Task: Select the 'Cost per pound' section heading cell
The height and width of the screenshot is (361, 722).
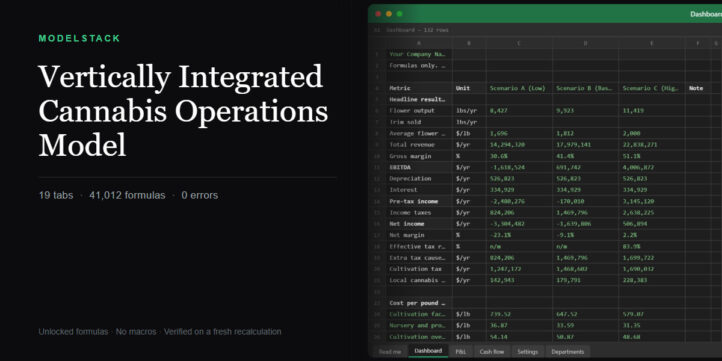Action: tap(419, 303)
